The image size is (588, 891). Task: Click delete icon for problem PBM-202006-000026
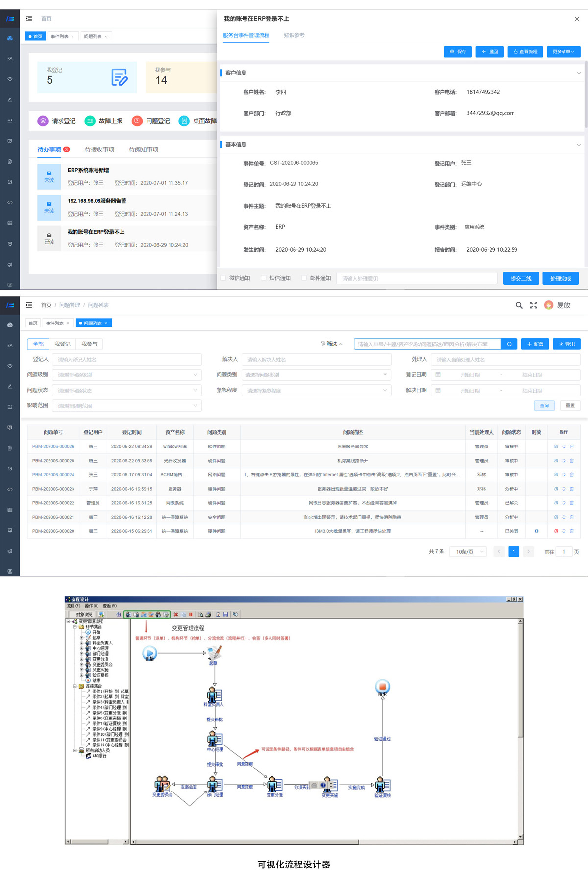571,446
